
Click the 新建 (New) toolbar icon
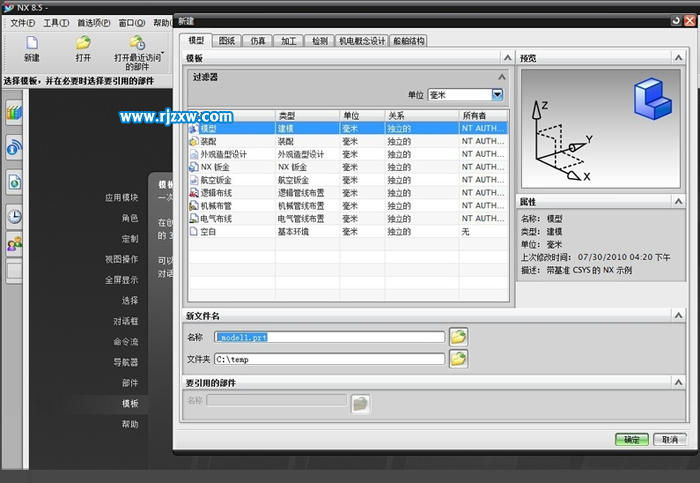(32, 43)
